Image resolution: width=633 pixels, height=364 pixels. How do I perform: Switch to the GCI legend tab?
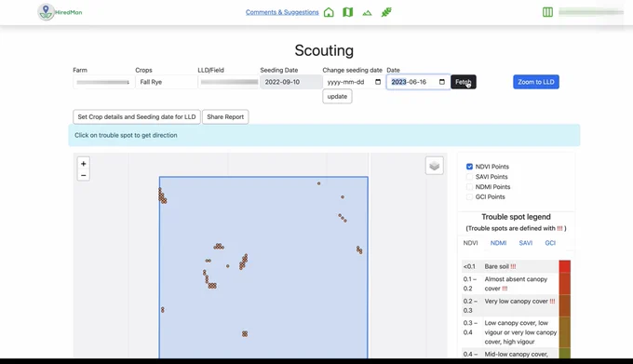tap(550, 243)
